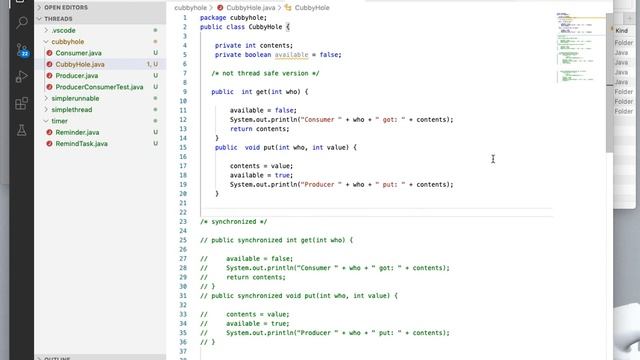Open the Run and Debug view
The width and height of the screenshot is (640, 360).
(22, 76)
